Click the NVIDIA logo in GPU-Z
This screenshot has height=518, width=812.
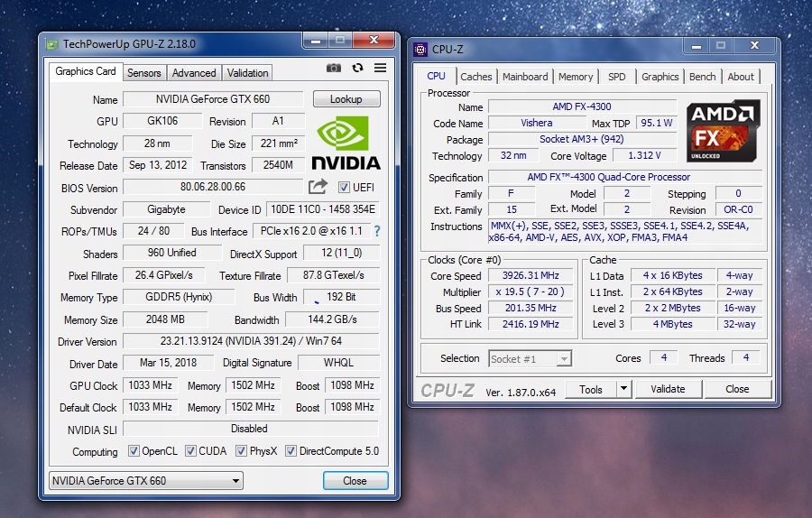pos(346,143)
